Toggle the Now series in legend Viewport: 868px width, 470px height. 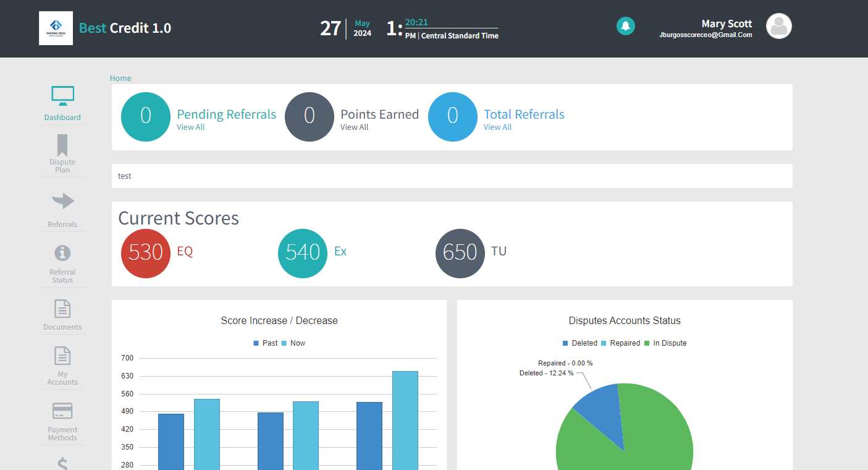293,343
